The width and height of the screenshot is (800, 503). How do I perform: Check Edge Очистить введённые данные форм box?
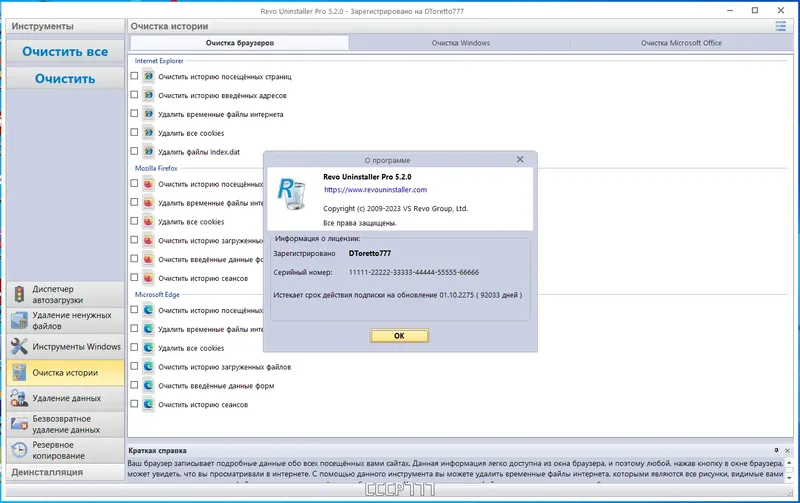[134, 385]
